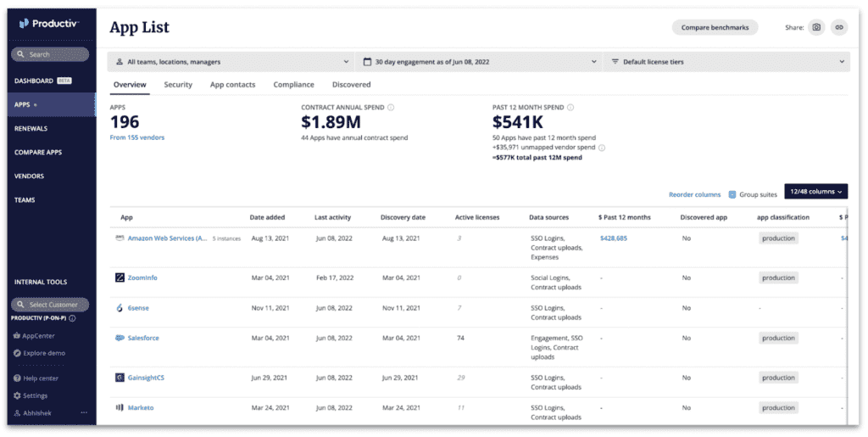Click the Date added column header
This screenshot has width=868, height=437.
[267, 217]
